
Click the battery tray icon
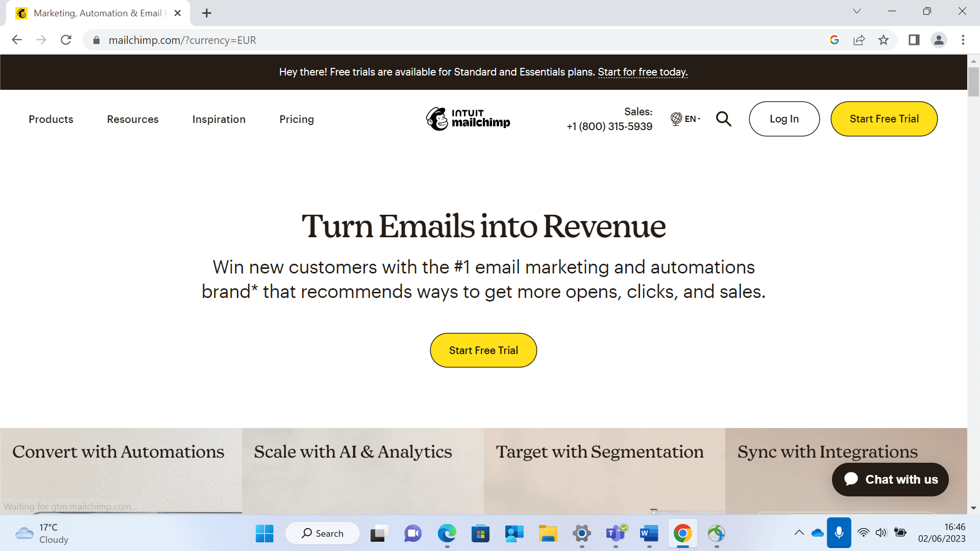pos(900,533)
